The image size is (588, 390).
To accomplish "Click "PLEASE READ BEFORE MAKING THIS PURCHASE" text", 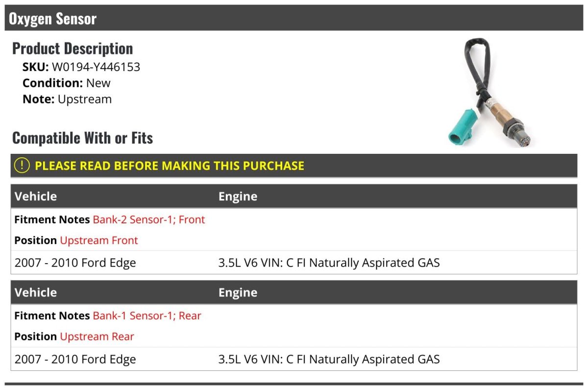I will pyautogui.click(x=170, y=166).
